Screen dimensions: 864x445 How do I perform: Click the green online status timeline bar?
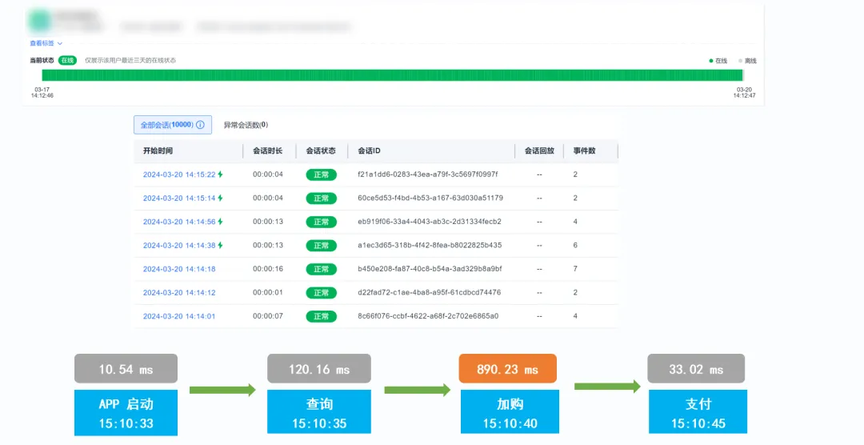click(x=392, y=75)
